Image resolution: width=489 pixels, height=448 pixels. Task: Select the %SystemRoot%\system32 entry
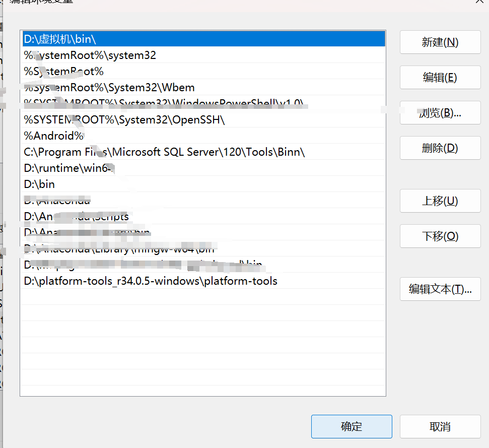[x=151, y=55]
